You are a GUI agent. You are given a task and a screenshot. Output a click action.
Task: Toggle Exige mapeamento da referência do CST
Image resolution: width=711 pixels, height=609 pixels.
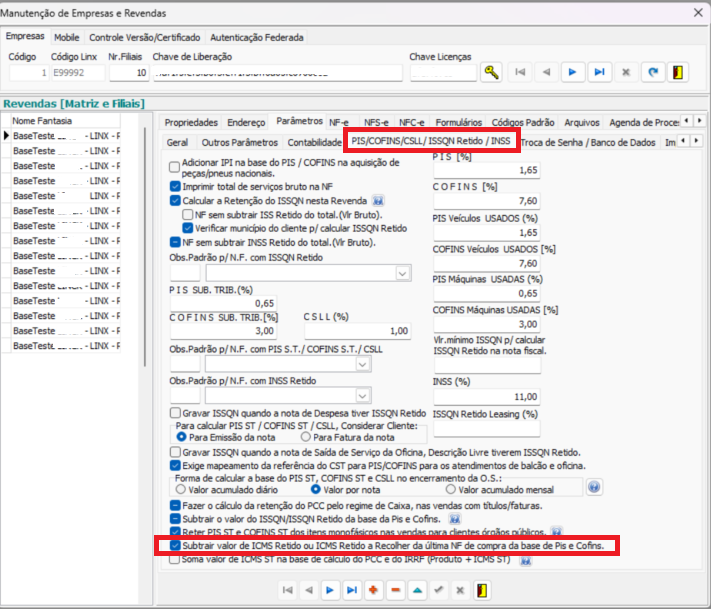point(175,465)
